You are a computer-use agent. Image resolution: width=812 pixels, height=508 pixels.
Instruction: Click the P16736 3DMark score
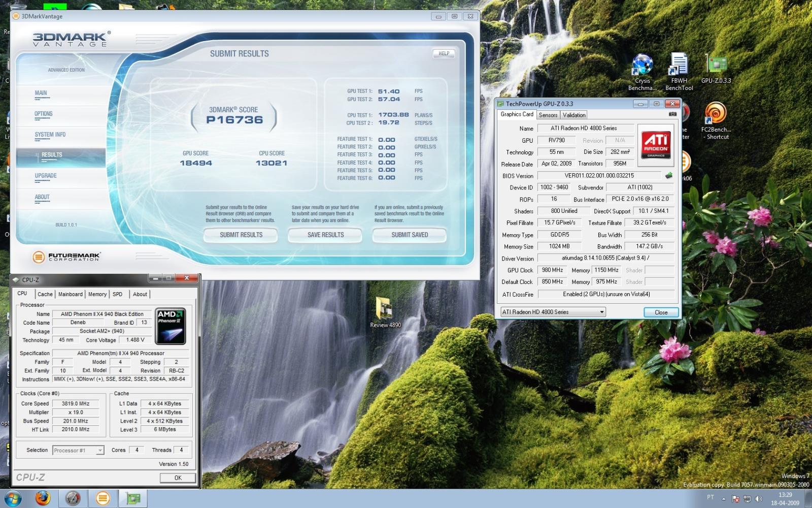[234, 120]
